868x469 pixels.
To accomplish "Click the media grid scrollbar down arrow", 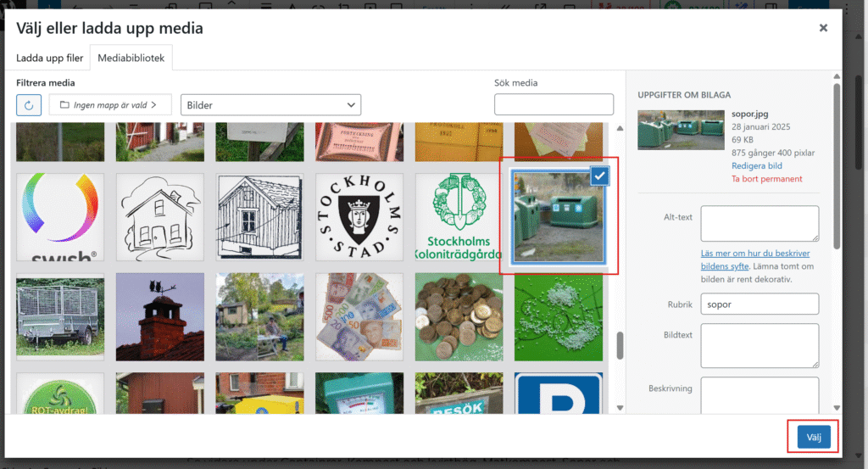I will click(x=620, y=408).
